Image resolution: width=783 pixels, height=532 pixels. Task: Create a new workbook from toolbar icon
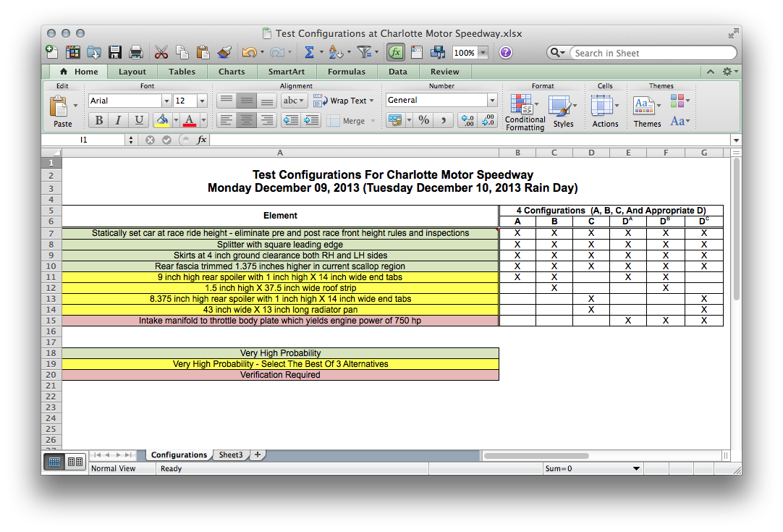(51, 52)
